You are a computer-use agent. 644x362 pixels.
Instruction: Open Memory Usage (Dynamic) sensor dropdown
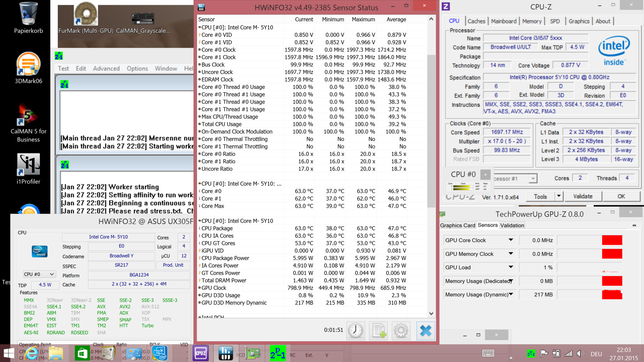pyautogui.click(x=511, y=294)
